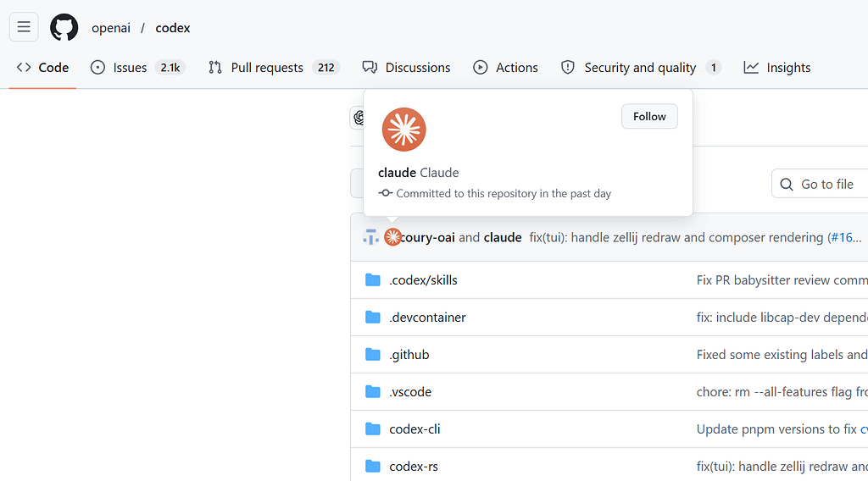Open the codex-cli folder

(415, 429)
